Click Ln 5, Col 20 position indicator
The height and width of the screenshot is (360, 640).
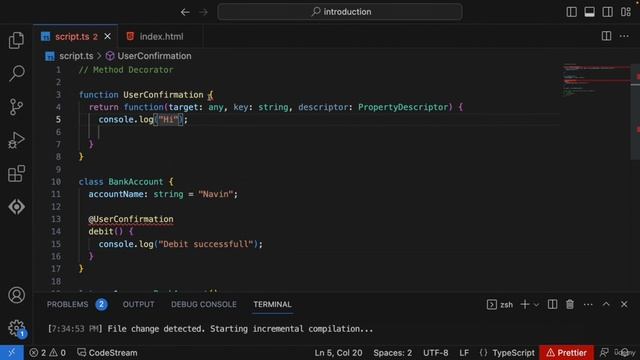338,353
